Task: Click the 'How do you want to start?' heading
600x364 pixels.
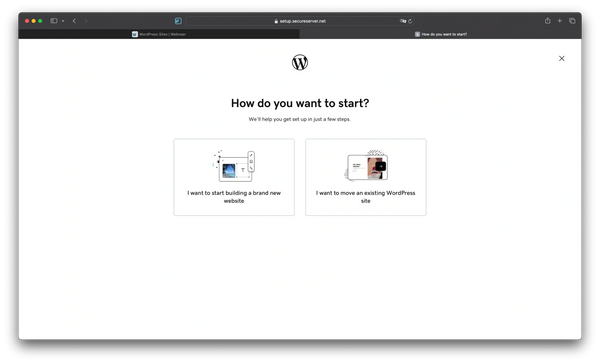Action: (300, 103)
